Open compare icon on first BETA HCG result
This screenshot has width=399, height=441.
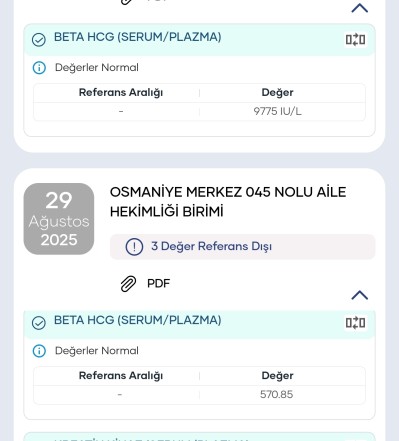[x=355, y=40]
